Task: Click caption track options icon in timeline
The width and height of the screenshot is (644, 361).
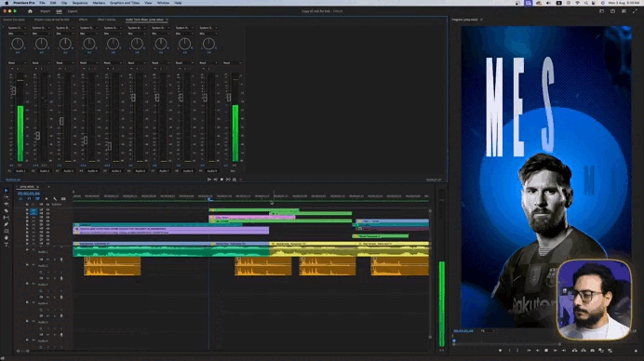Action: [63, 199]
